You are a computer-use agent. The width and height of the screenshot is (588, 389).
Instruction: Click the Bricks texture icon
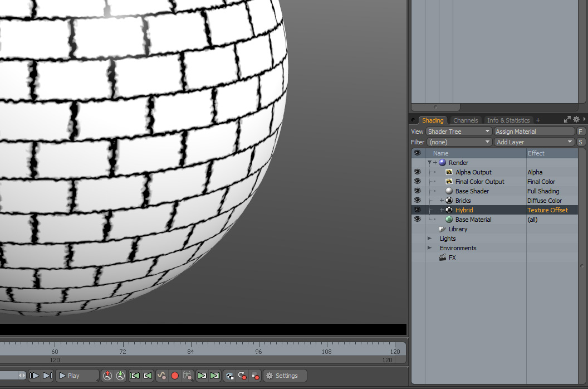click(449, 201)
